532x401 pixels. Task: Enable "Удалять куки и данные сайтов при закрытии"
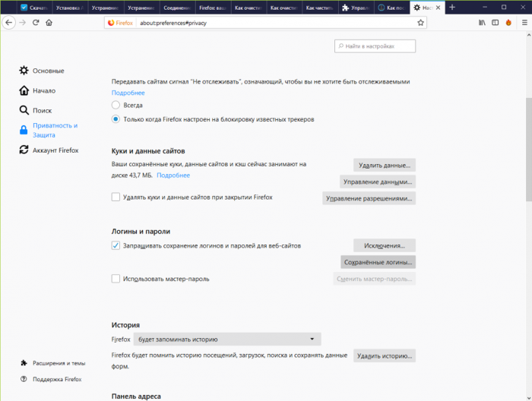[116, 197]
